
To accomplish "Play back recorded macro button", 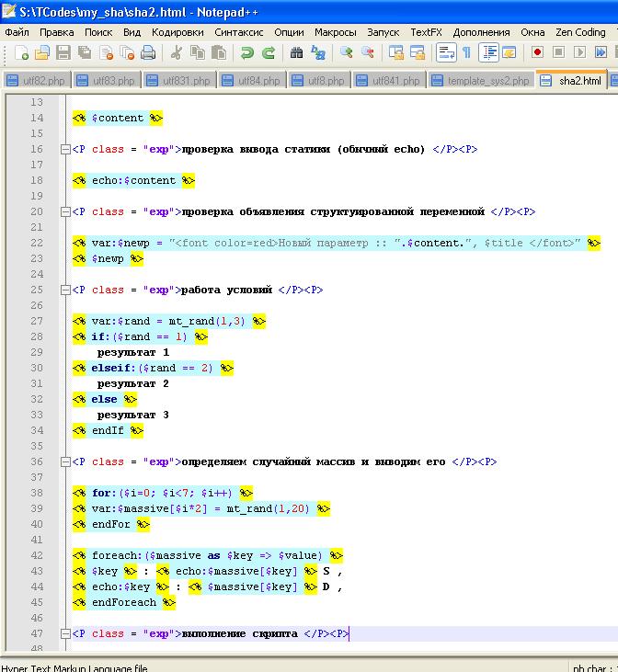I will click(x=579, y=52).
